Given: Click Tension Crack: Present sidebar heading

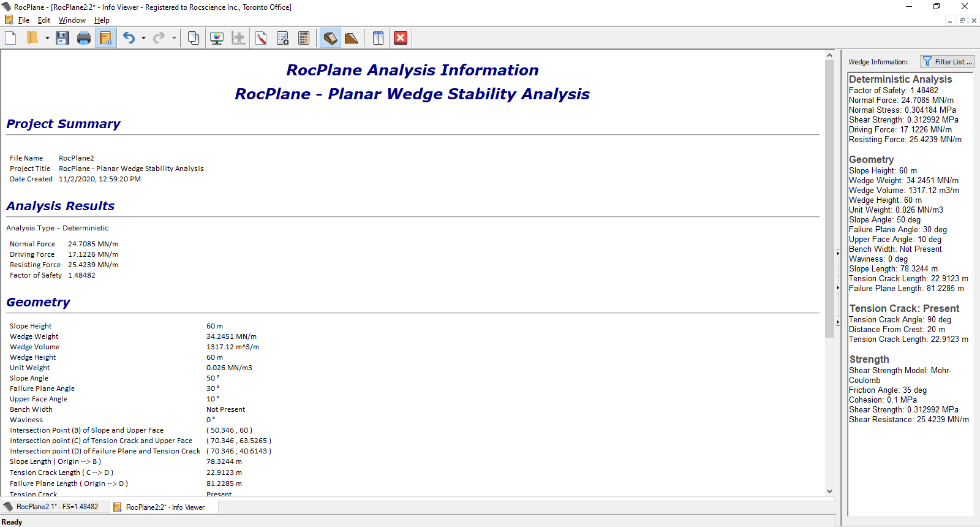Looking at the screenshot, I should 904,308.
